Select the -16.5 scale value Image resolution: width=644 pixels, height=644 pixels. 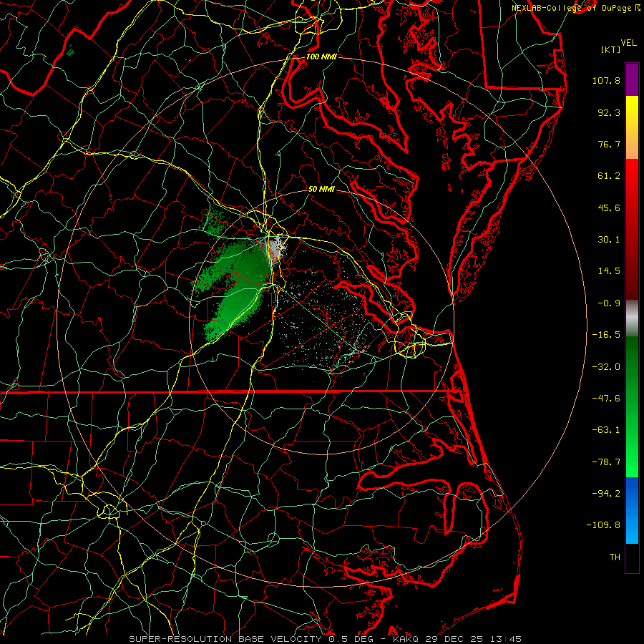[x=606, y=335]
